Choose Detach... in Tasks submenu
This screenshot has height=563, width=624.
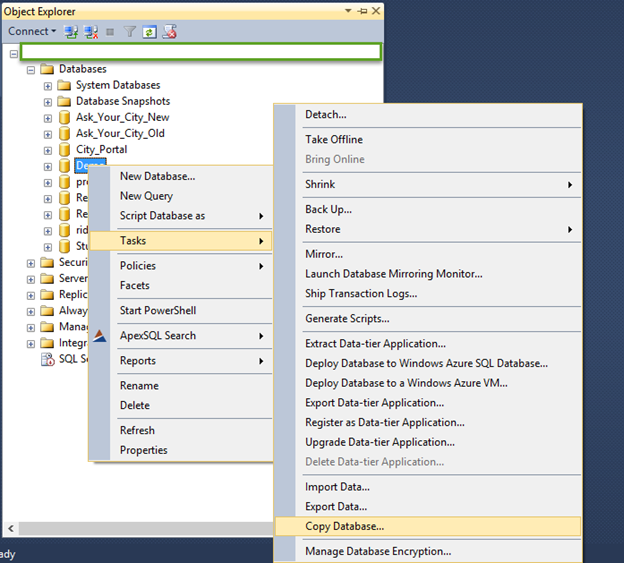click(x=428, y=115)
